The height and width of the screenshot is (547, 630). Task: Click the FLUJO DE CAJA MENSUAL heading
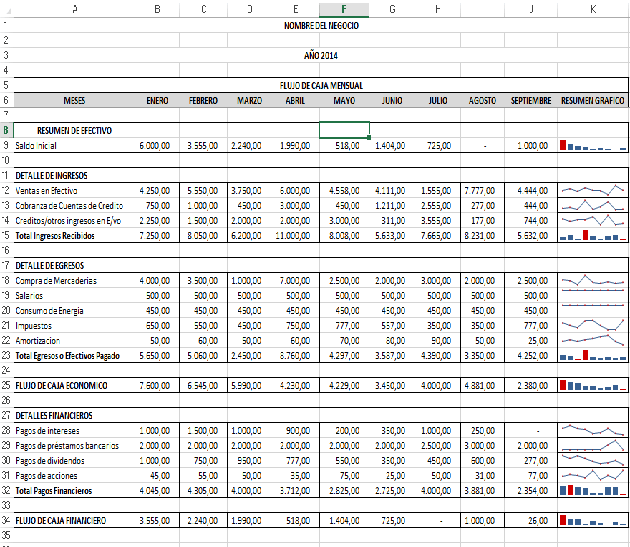point(321,85)
